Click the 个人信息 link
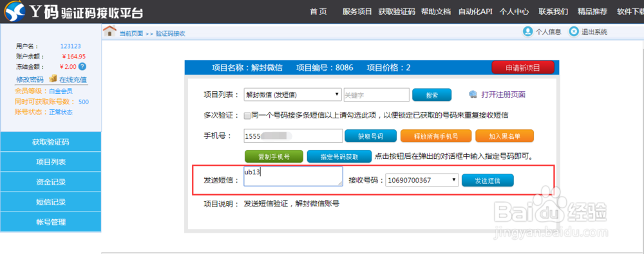Viewport: 644px width, 254px height. (548, 32)
